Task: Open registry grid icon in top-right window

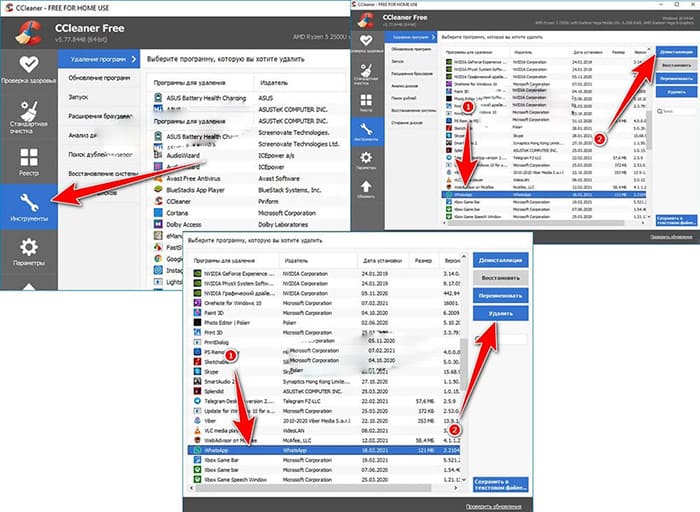Action: click(x=366, y=100)
